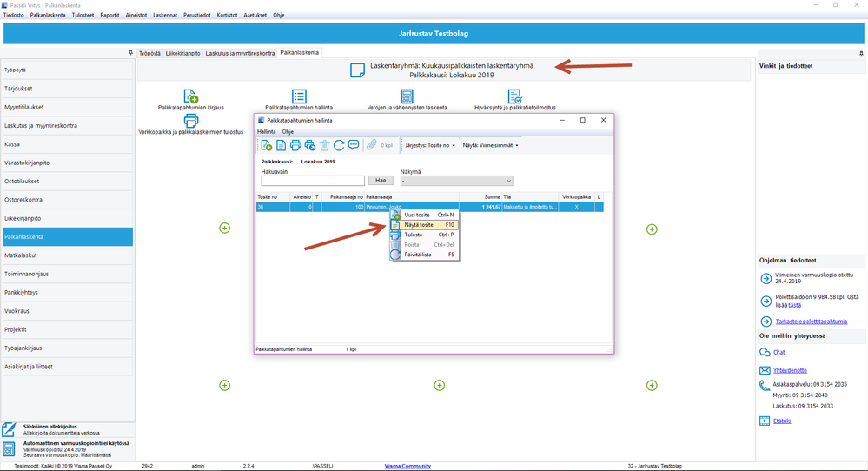
Task: Open Palkkatapahtumien hallinta list icon
Action: (299, 96)
